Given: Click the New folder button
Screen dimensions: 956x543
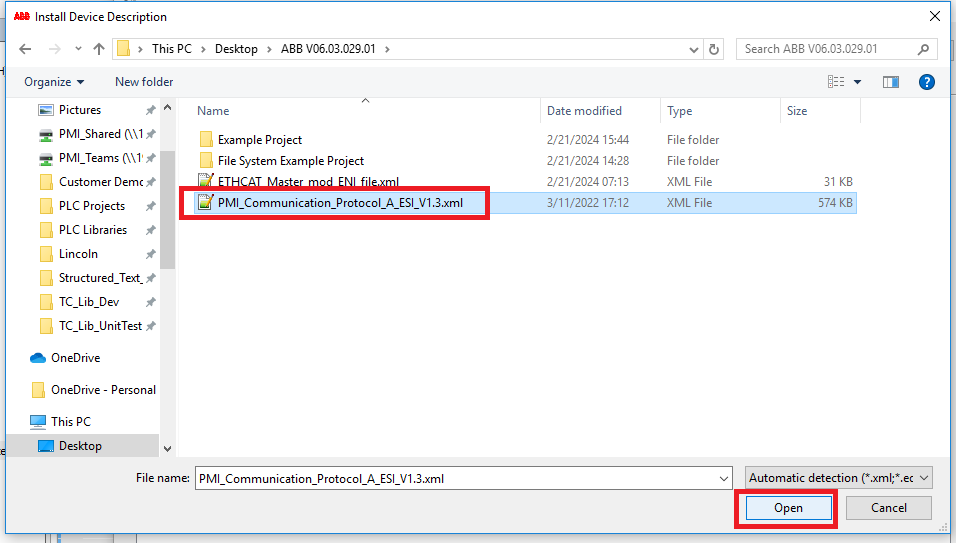Looking at the screenshot, I should [x=144, y=82].
